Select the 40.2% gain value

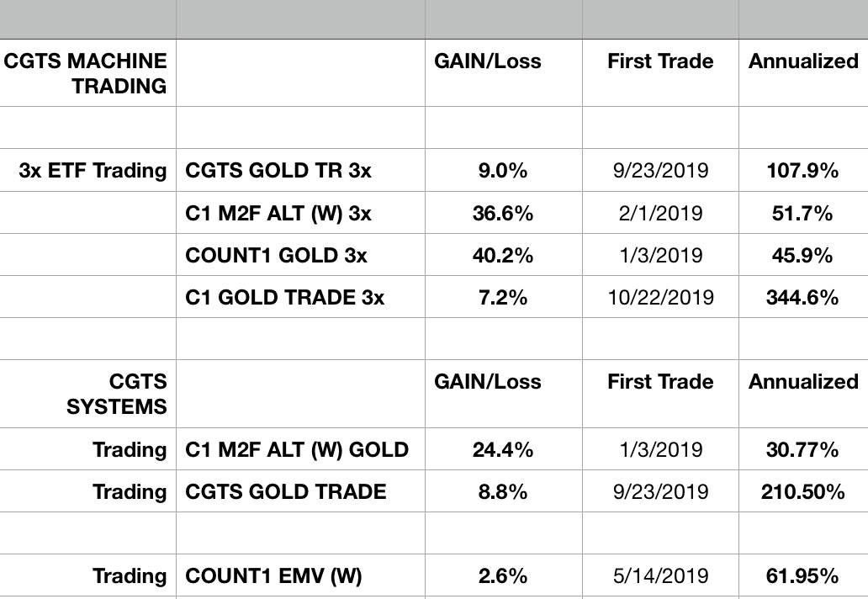pyautogui.click(x=503, y=255)
